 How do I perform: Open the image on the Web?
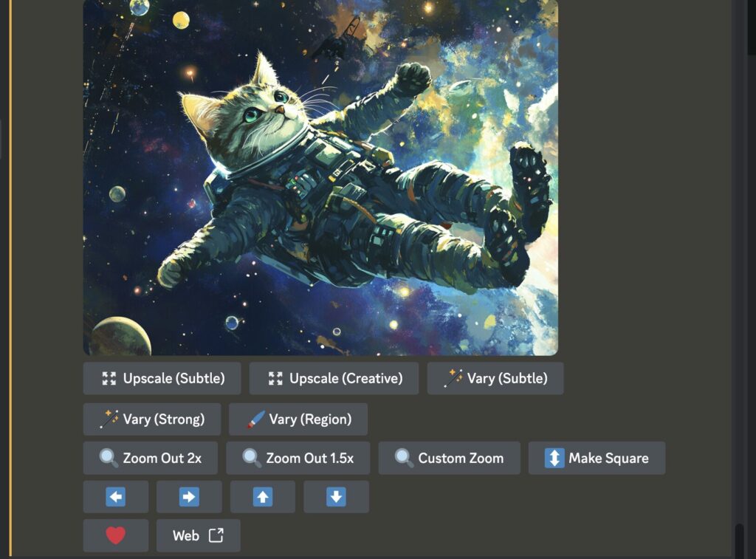(197, 535)
